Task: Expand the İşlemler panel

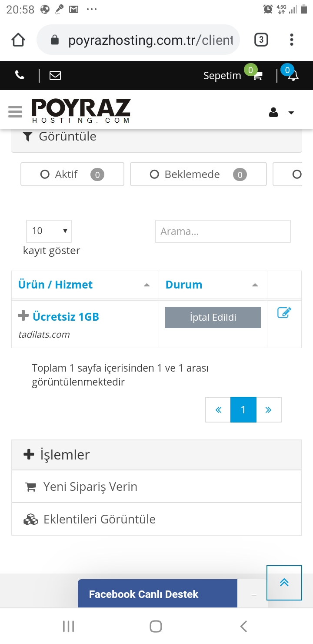Action: (x=156, y=455)
